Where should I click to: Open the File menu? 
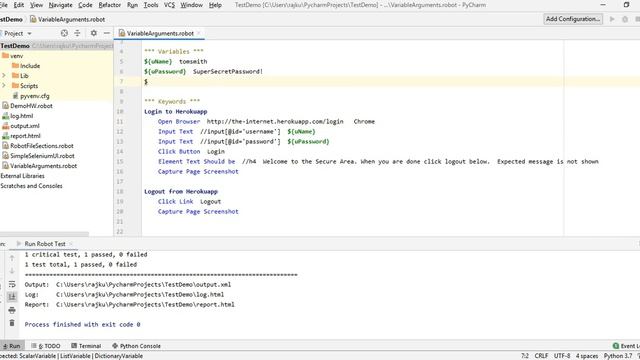coord(4,5)
